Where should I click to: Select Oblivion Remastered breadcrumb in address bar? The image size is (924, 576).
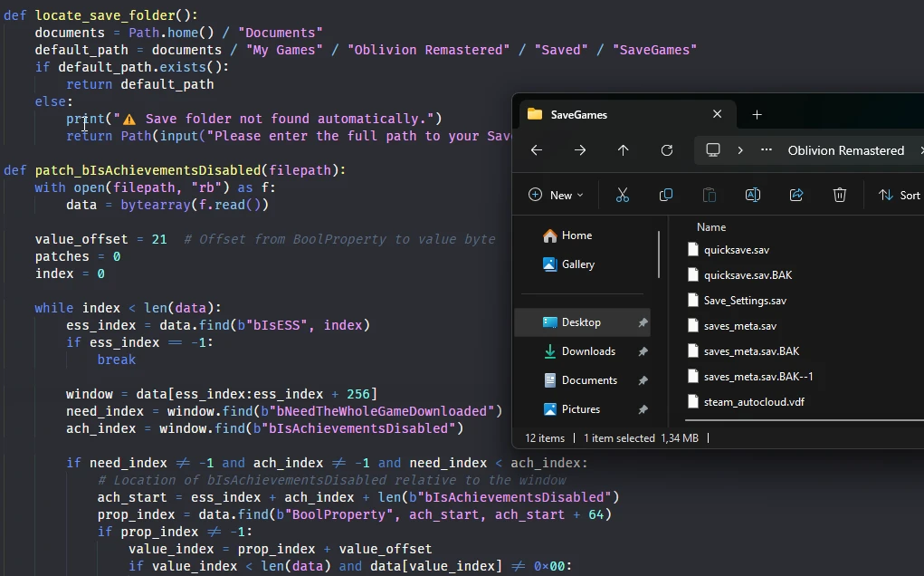coord(845,150)
